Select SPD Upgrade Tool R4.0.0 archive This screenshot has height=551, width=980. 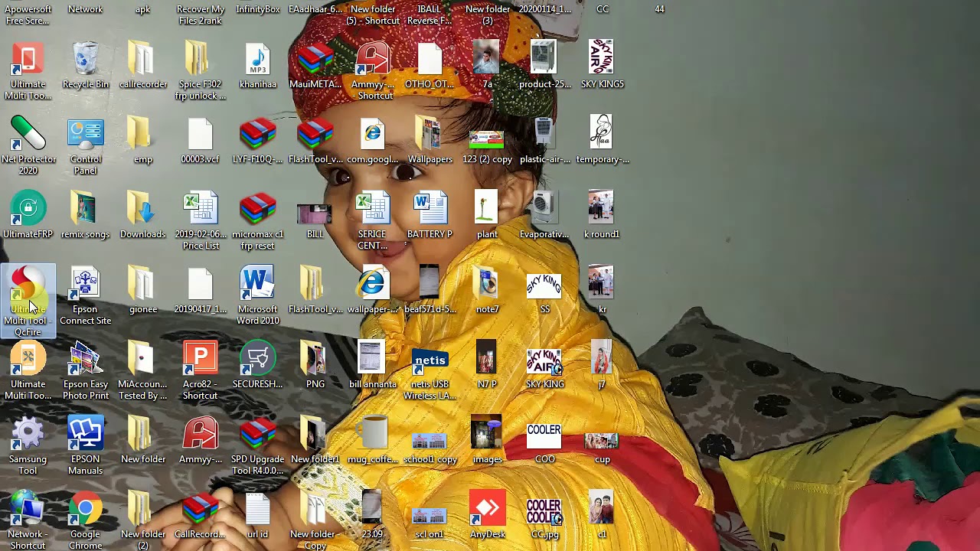pyautogui.click(x=258, y=435)
